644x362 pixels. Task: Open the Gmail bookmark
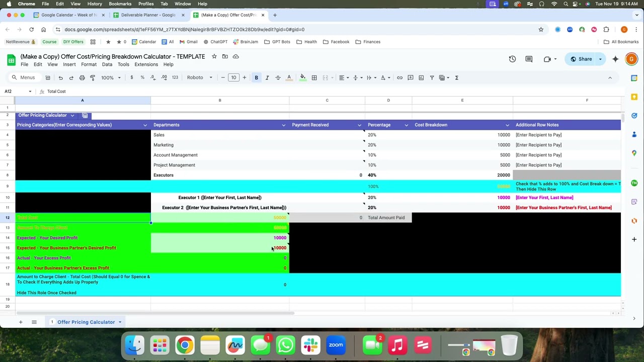tap(189, 42)
